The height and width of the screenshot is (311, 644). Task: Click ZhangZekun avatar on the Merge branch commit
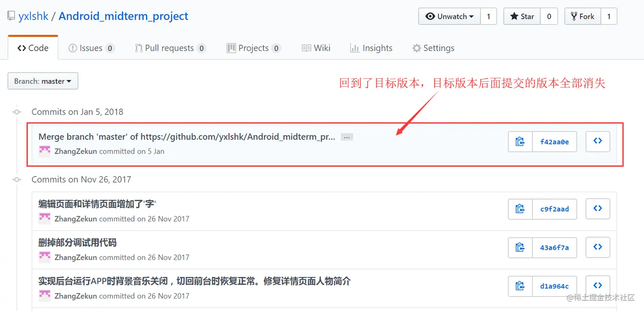coord(45,151)
